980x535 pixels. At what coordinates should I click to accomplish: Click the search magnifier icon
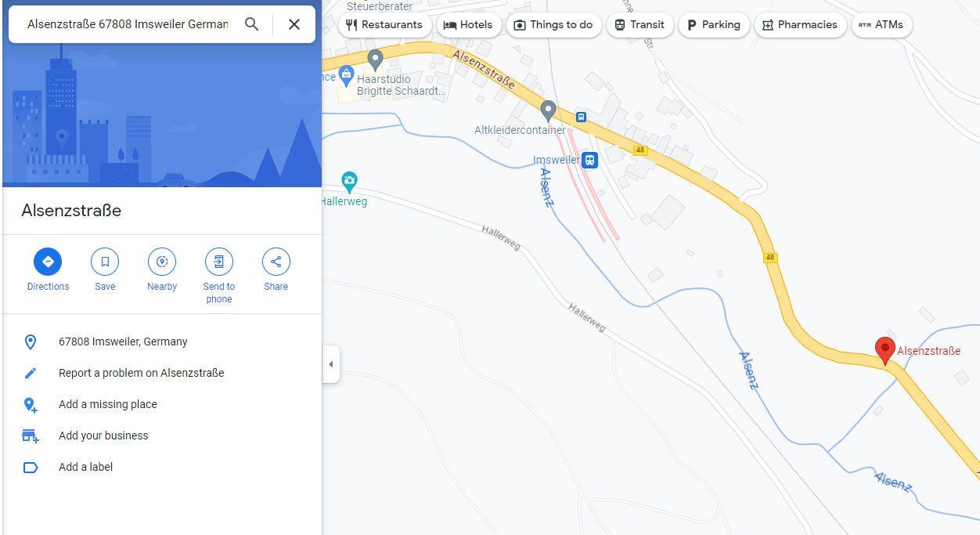pos(251,24)
